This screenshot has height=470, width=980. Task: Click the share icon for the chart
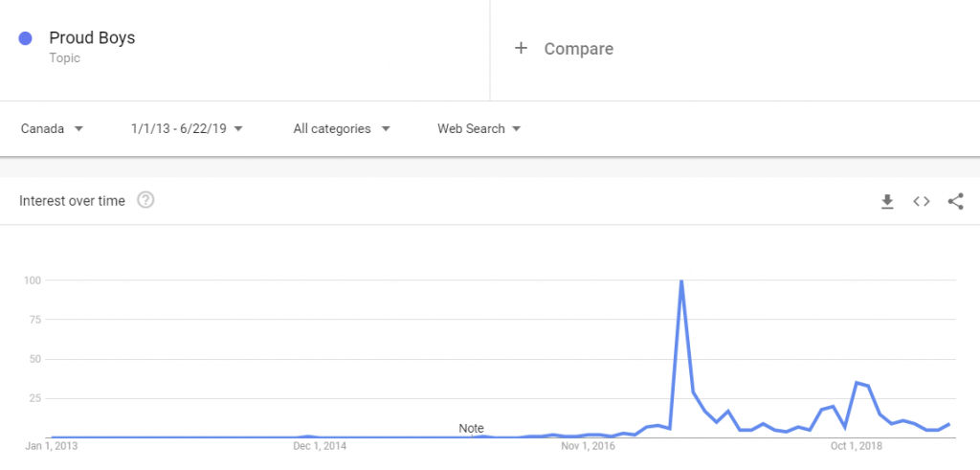[956, 201]
